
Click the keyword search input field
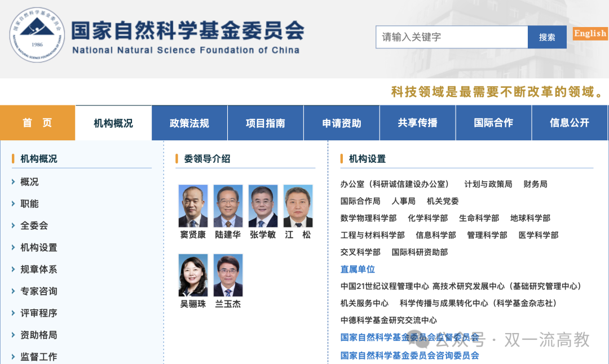tap(452, 37)
